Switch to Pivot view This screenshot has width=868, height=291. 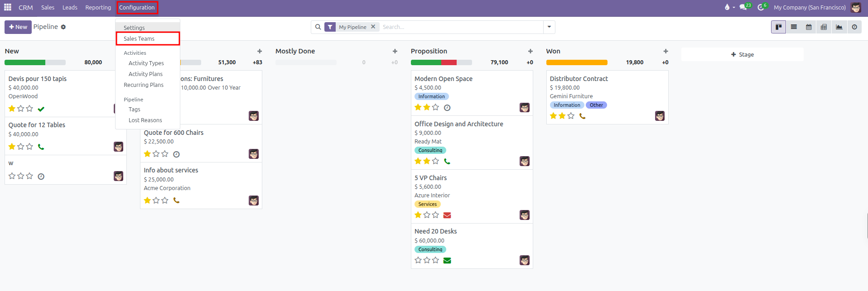(x=824, y=27)
